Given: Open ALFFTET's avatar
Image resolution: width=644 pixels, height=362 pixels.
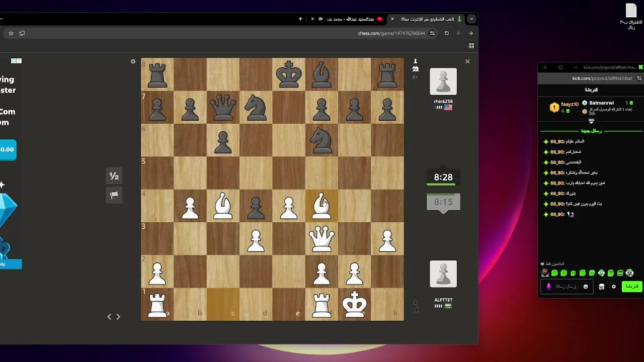Looking at the screenshot, I should tap(443, 274).
